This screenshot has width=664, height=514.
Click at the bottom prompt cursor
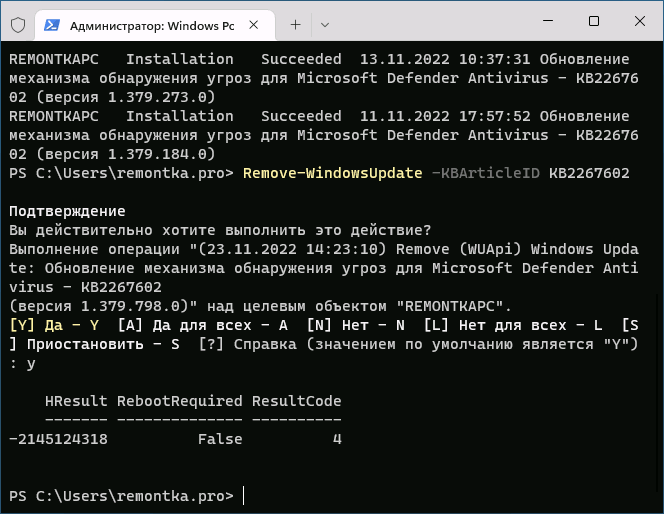(x=244, y=496)
